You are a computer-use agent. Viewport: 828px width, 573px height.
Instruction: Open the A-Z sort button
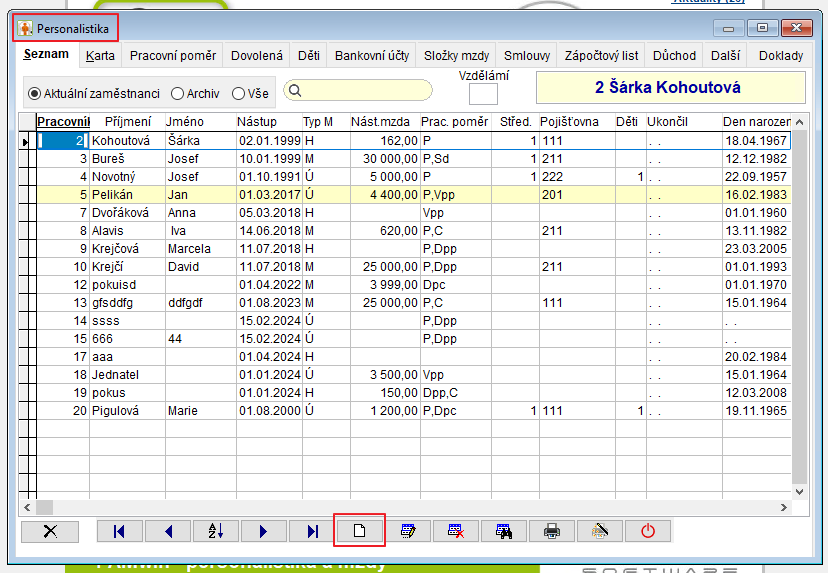click(216, 531)
